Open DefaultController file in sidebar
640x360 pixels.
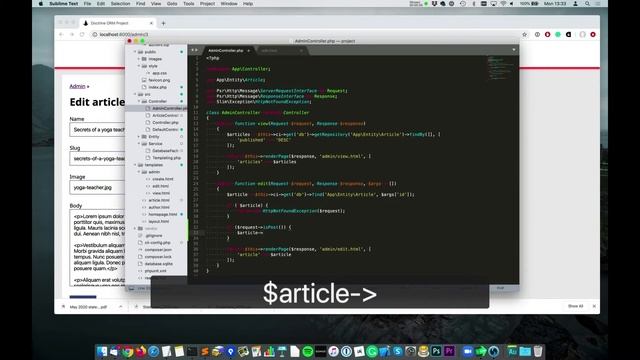(165, 129)
